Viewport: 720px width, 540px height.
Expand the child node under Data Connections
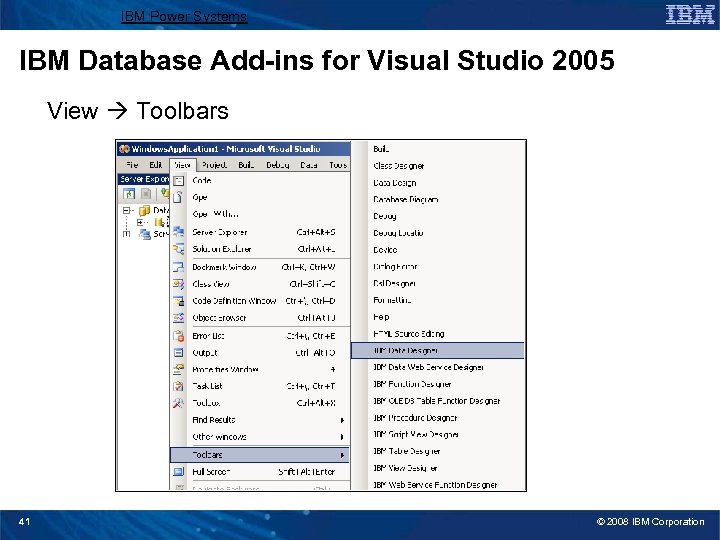140,222
